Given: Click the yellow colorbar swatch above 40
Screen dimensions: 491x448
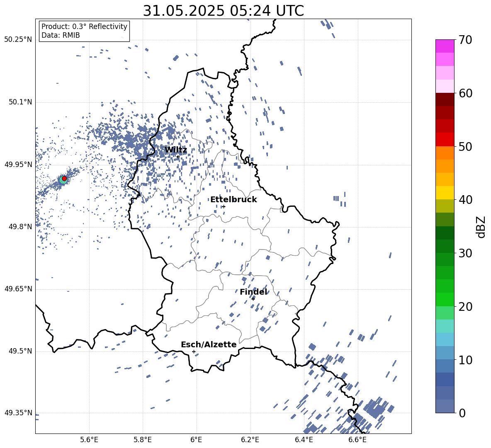Looking at the screenshot, I should [x=445, y=193].
